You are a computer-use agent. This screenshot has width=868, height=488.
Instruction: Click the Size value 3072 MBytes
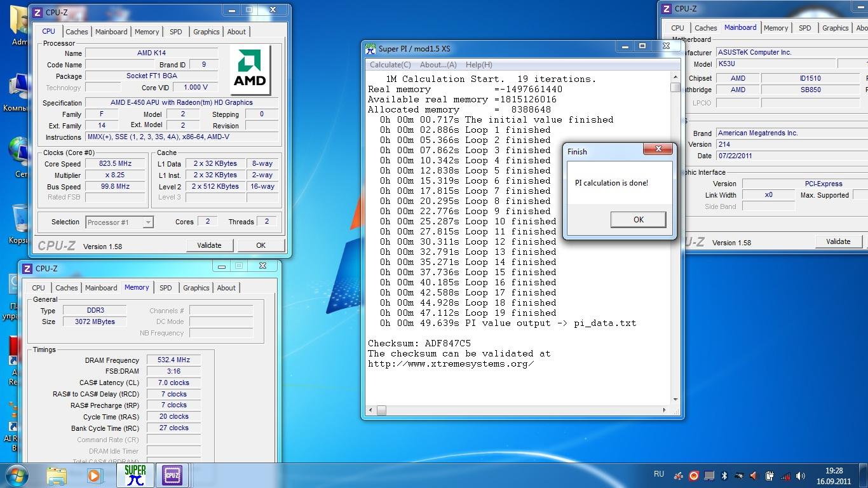(96, 322)
